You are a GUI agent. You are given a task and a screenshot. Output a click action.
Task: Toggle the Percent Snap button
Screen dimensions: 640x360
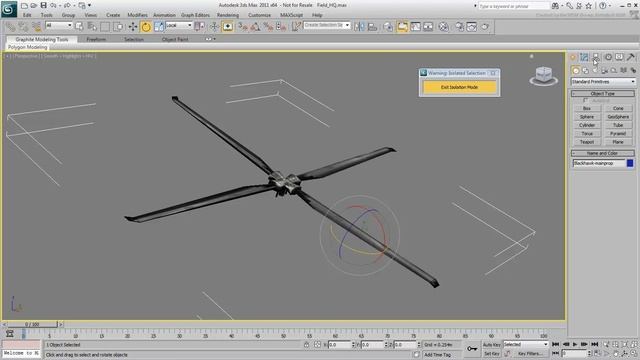pyautogui.click(x=268, y=27)
